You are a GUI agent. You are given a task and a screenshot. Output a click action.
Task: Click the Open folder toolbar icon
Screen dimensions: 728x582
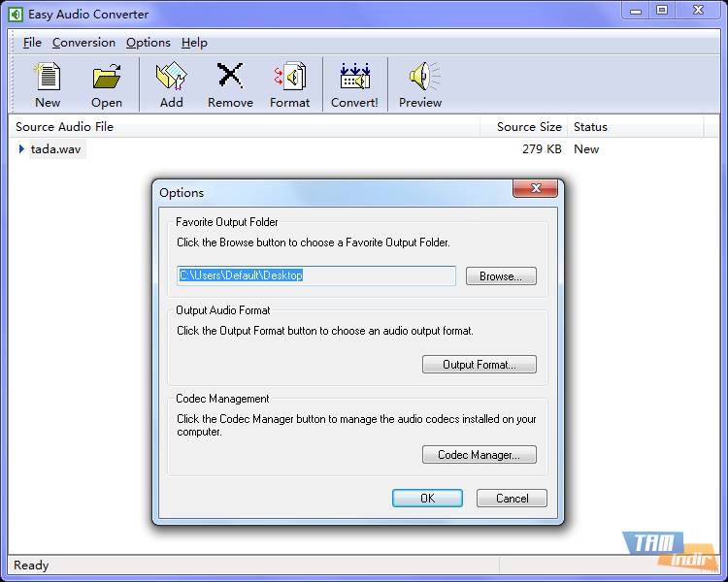[x=106, y=78]
